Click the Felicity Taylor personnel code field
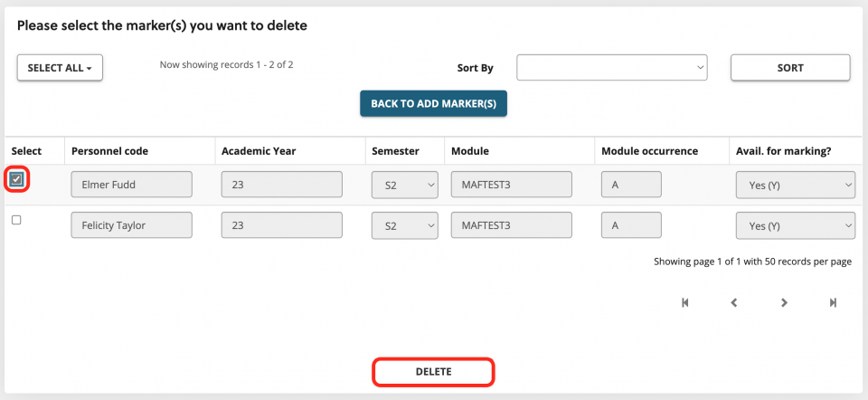Viewport: 868px width, 400px height. tap(132, 225)
